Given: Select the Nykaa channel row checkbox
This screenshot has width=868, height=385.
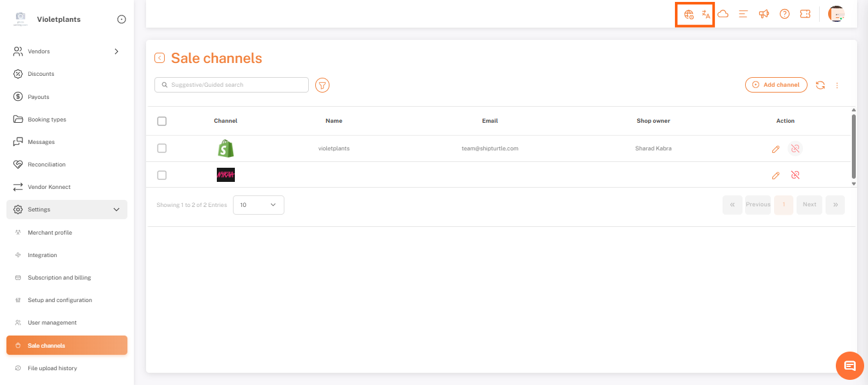Looking at the screenshot, I should coord(162,175).
